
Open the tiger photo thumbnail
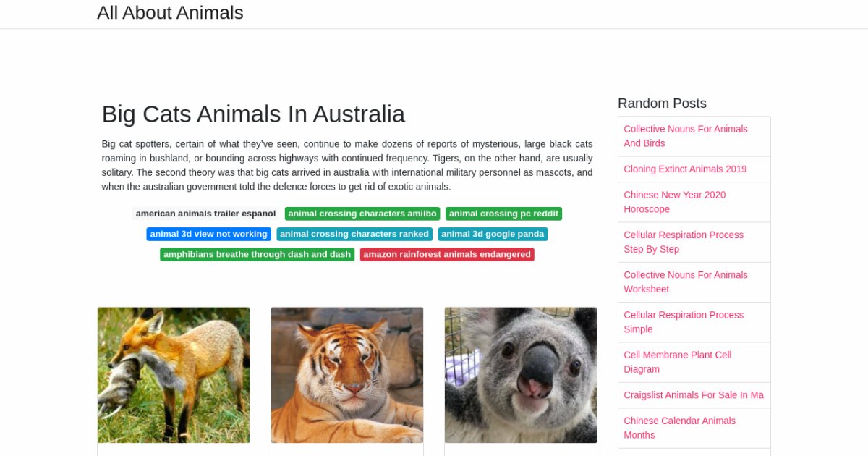coord(347,375)
